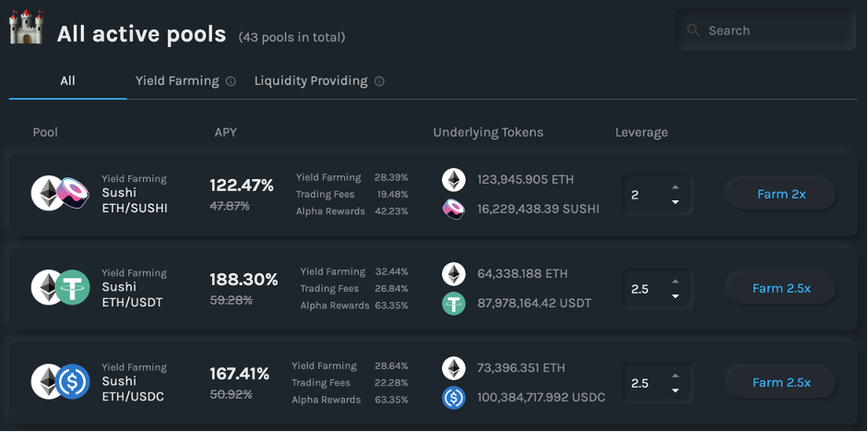Click the USDC token icon beside 100,384,717.992 USDC

tap(454, 398)
